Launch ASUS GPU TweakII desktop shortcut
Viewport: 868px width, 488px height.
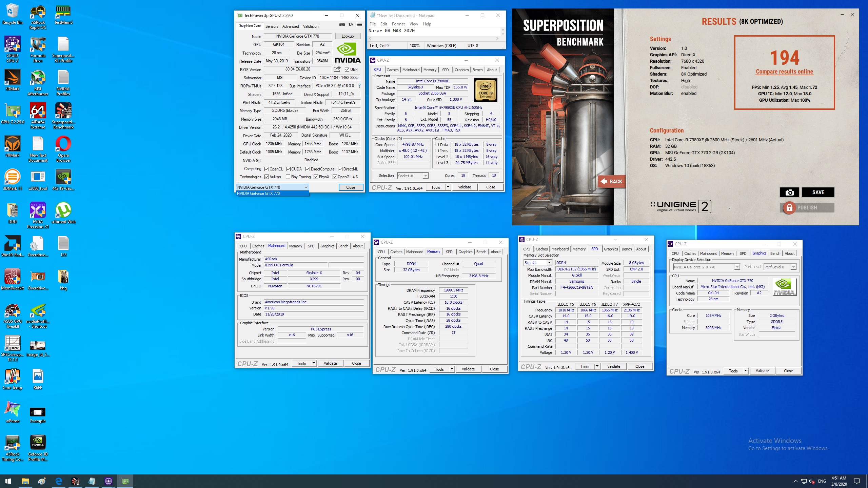tap(13, 315)
